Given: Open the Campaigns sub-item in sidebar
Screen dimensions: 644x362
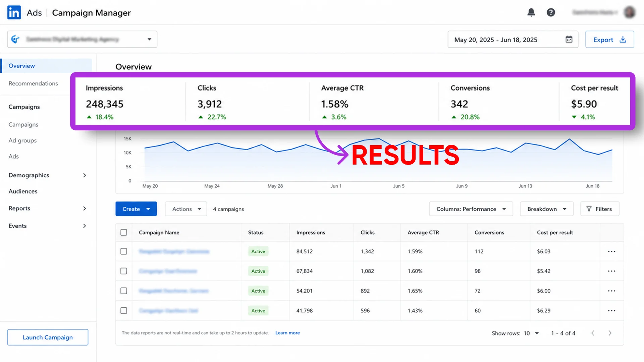Looking at the screenshot, I should [x=23, y=125].
